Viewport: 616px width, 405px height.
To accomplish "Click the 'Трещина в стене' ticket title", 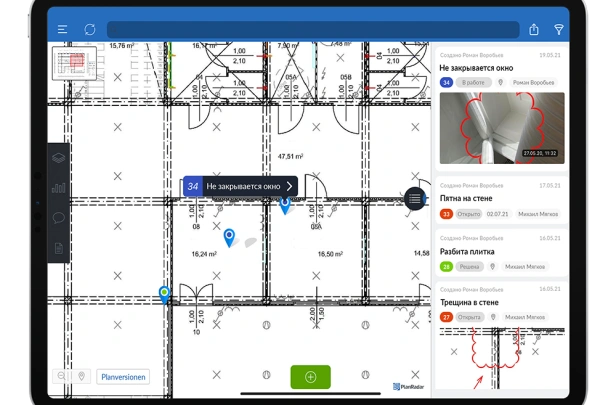I will pos(469,302).
